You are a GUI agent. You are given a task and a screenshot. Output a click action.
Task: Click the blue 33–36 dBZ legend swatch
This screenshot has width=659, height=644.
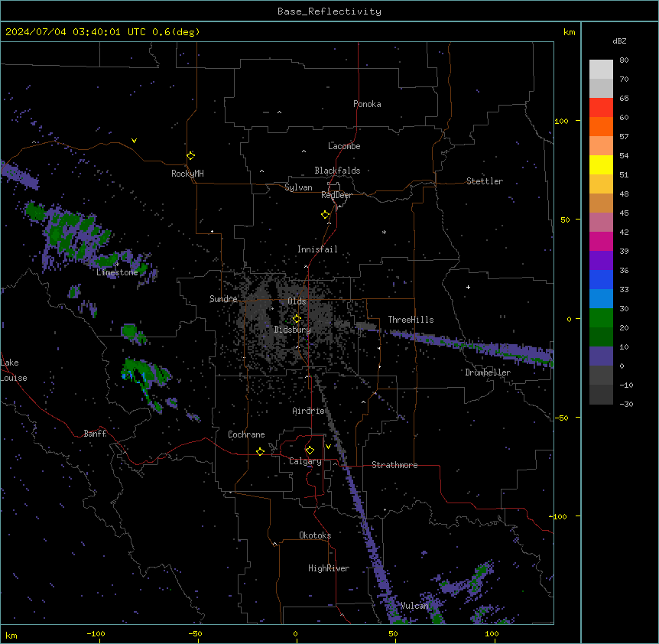(x=601, y=279)
